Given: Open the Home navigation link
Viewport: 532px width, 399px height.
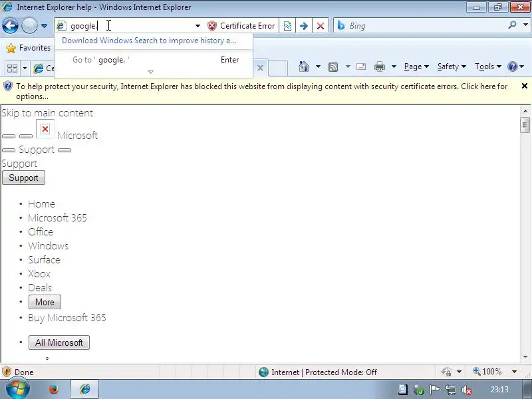Looking at the screenshot, I should pyautogui.click(x=41, y=204).
